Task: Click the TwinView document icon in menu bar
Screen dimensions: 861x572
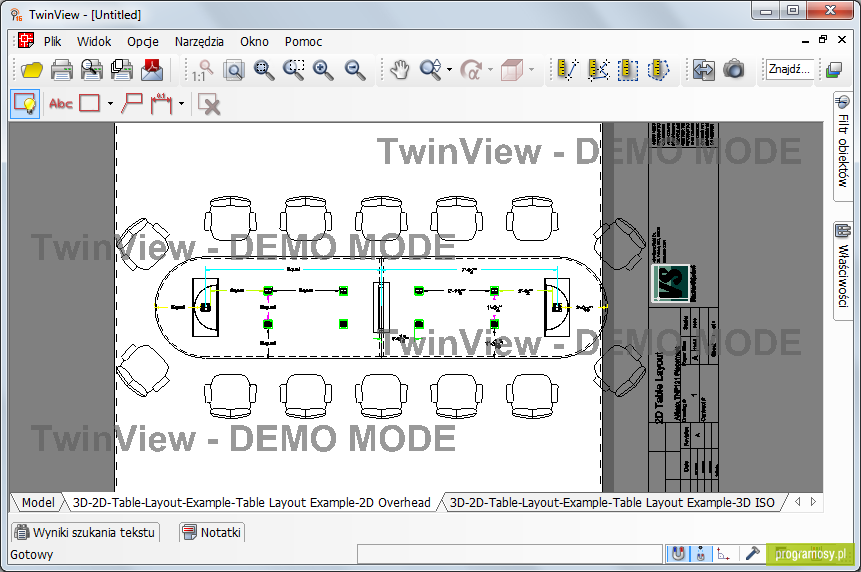Action: 26,41
